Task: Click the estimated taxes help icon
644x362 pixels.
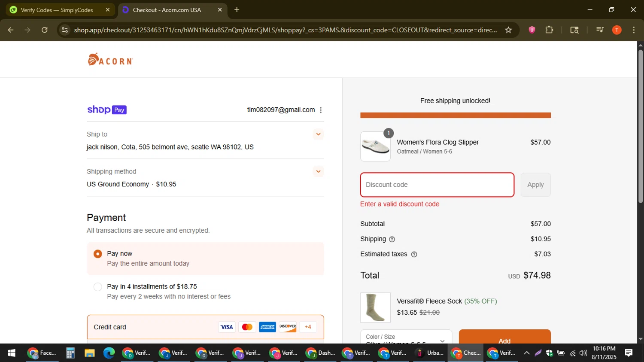Action: point(414,254)
